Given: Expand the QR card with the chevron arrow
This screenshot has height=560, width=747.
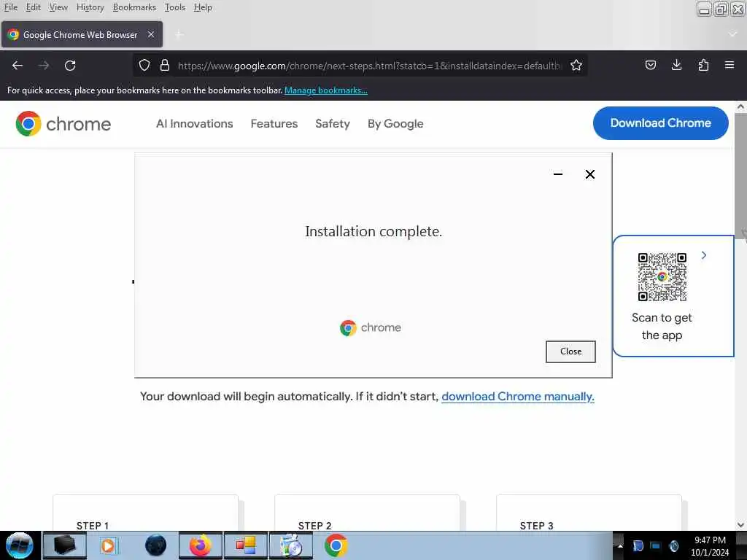Looking at the screenshot, I should click(x=704, y=255).
